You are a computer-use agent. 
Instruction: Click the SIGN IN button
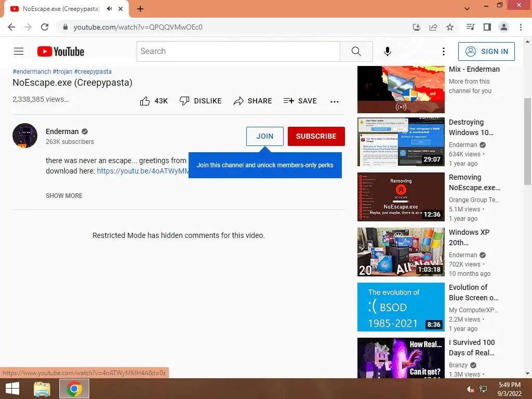tap(486, 51)
